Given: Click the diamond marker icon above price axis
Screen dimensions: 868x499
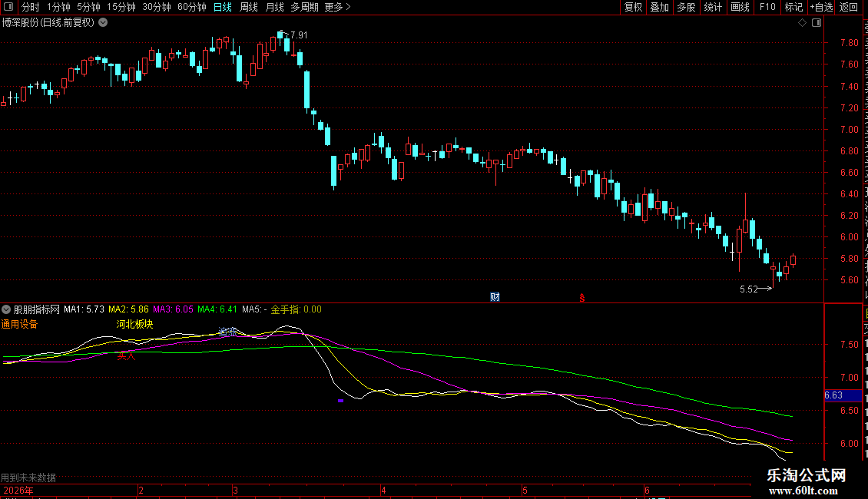Looking at the screenshot, I should 802,23.
